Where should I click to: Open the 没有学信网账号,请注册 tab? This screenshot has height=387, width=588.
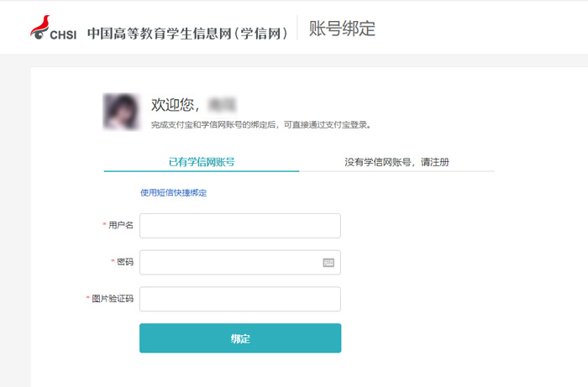[396, 162]
